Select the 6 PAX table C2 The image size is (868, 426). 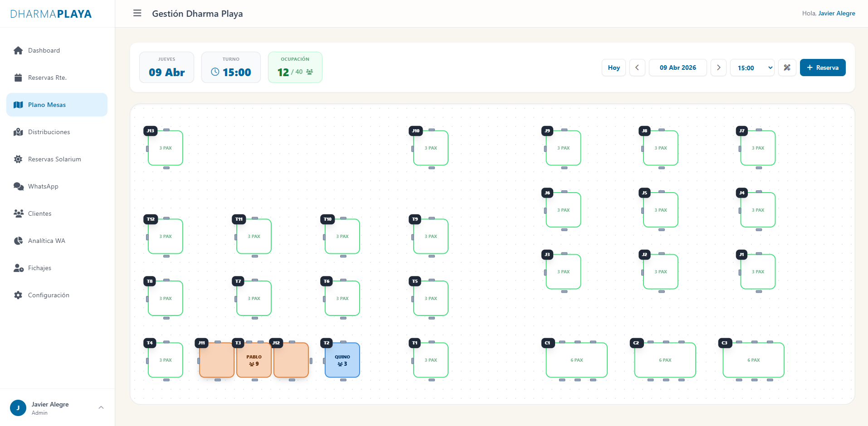[x=665, y=360]
